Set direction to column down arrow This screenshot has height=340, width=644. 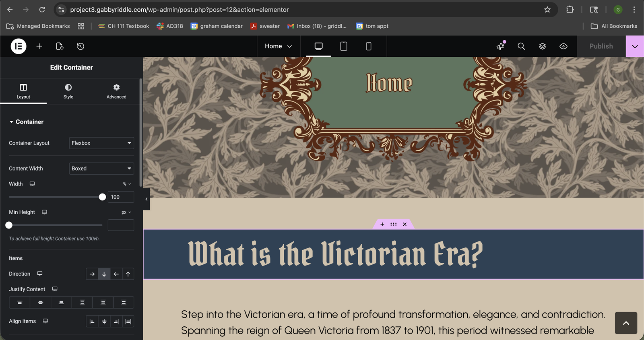pyautogui.click(x=104, y=274)
